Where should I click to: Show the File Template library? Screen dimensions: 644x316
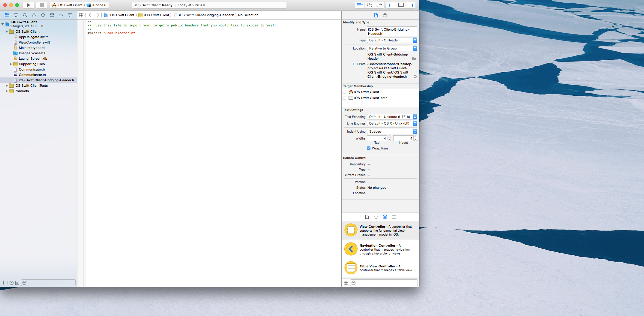(367, 217)
